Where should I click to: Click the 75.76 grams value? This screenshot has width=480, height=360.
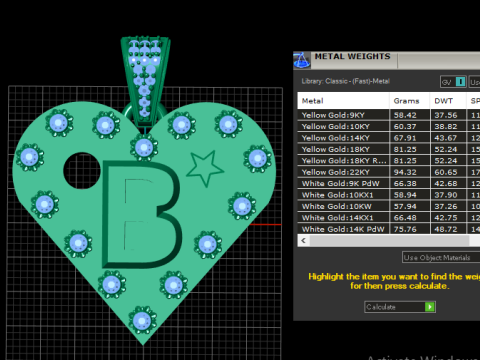tap(405, 229)
